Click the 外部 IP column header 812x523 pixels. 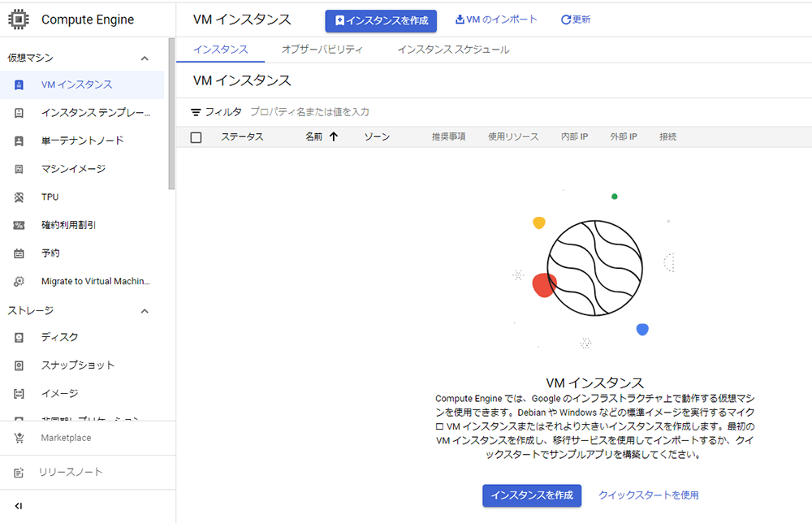624,137
